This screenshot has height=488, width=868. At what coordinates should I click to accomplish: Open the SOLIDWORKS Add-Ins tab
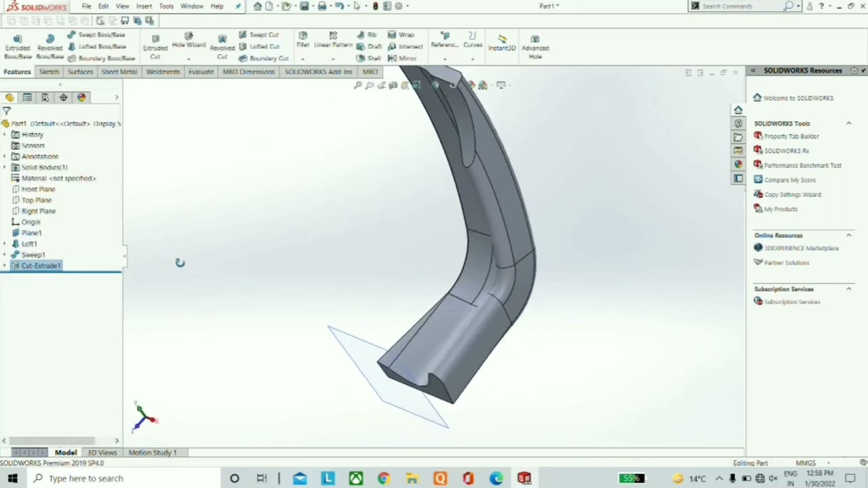coord(318,72)
